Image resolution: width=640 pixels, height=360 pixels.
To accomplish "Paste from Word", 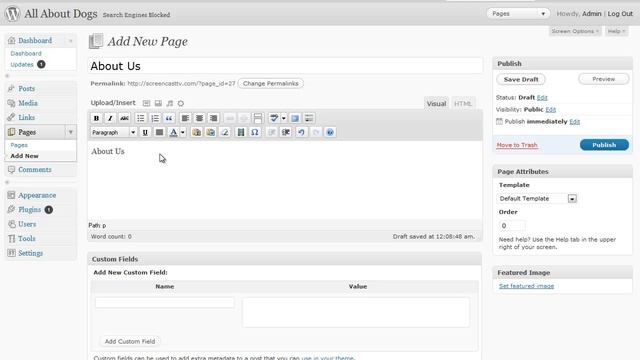I will click(x=211, y=132).
